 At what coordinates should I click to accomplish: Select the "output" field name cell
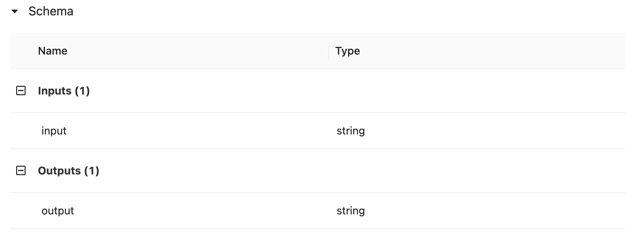(58, 211)
